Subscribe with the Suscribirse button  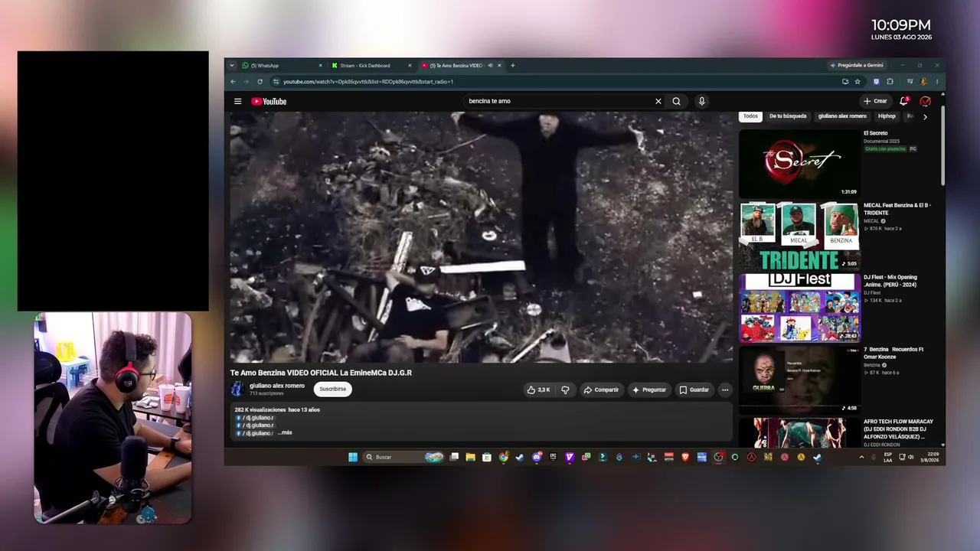[333, 389]
